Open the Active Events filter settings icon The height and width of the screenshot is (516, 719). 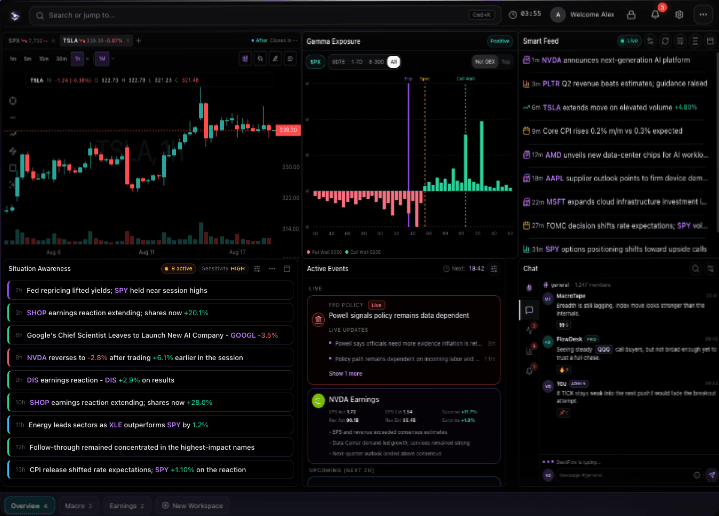click(494, 269)
